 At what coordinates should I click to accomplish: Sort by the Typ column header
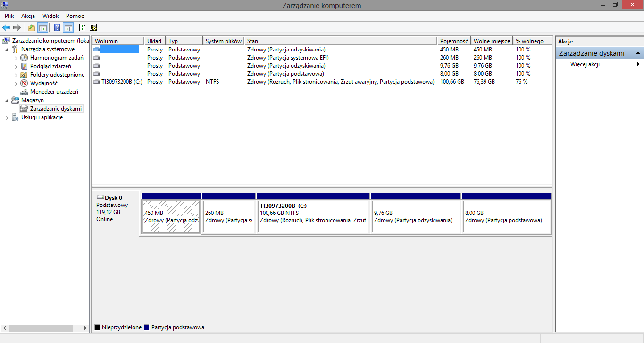pyautogui.click(x=184, y=41)
